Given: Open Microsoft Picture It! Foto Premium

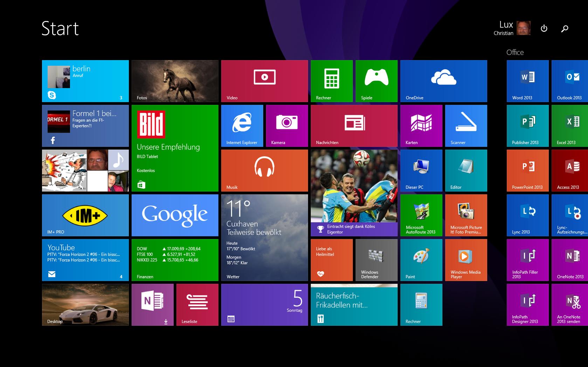Looking at the screenshot, I should [x=466, y=216].
